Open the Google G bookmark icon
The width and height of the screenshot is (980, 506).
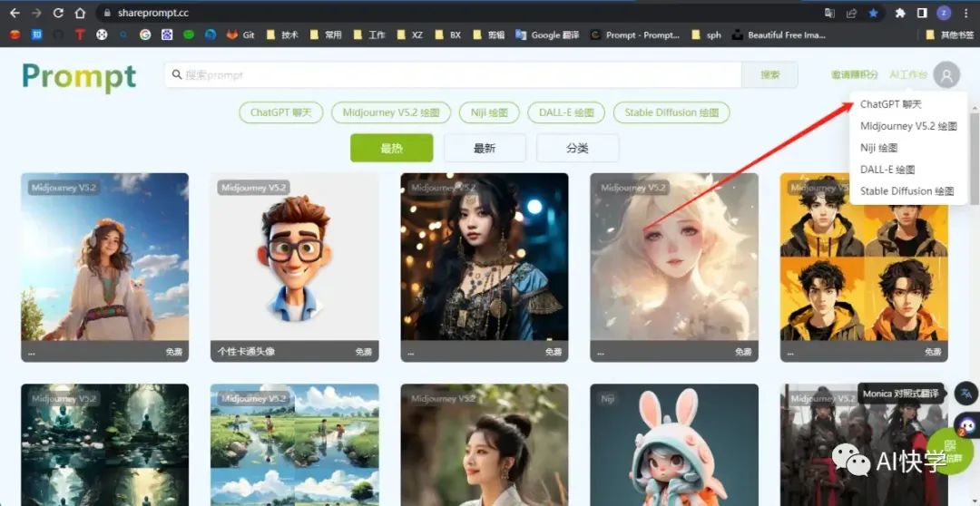[145, 35]
